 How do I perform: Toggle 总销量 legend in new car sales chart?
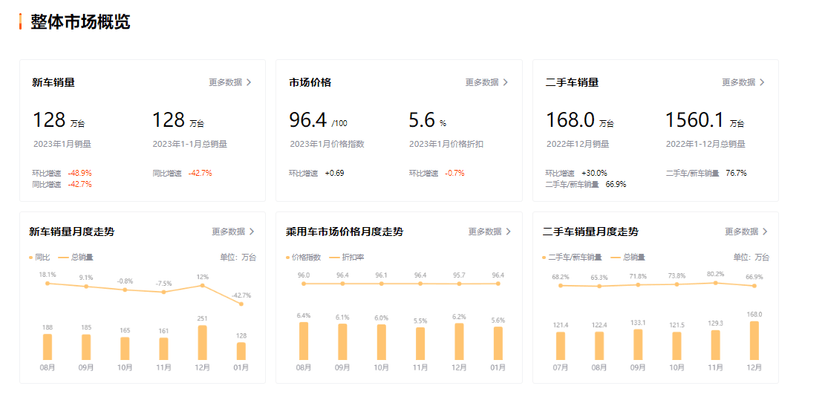(76, 257)
